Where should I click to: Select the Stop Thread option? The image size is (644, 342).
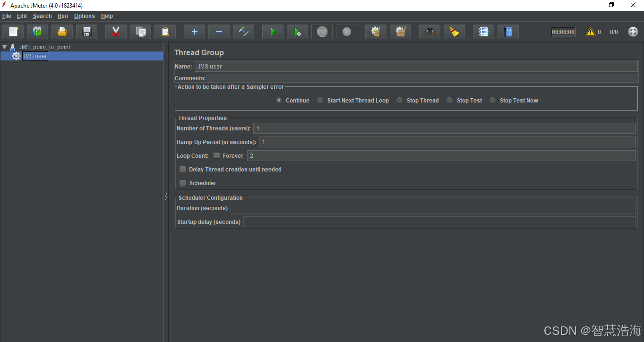point(400,100)
